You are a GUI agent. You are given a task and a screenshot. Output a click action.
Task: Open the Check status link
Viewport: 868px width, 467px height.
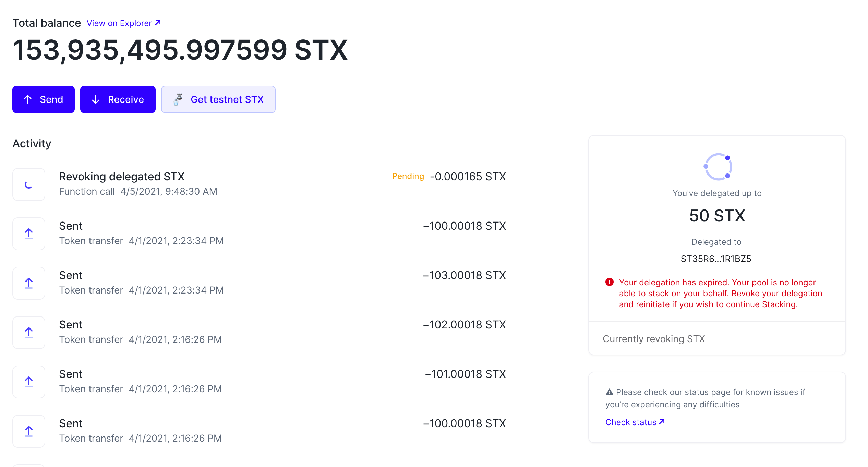631,422
